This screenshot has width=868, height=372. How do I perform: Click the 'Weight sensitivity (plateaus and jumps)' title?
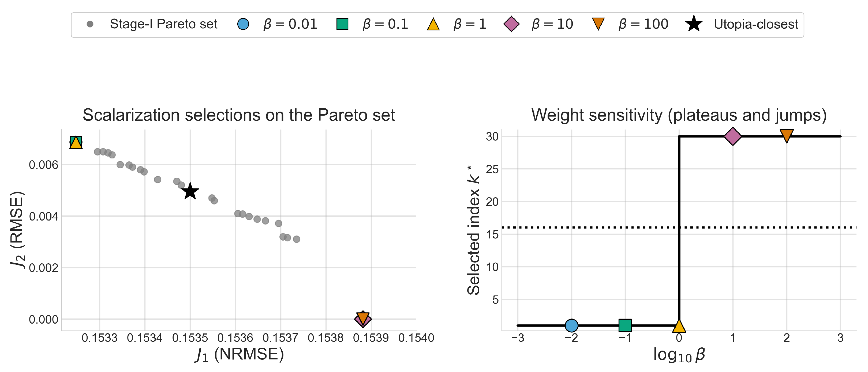[x=679, y=115]
